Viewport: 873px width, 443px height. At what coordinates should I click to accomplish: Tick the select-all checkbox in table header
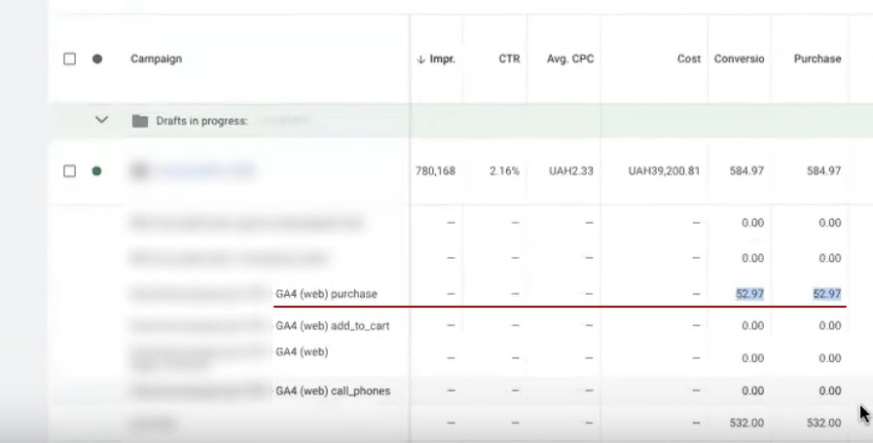[x=70, y=59]
